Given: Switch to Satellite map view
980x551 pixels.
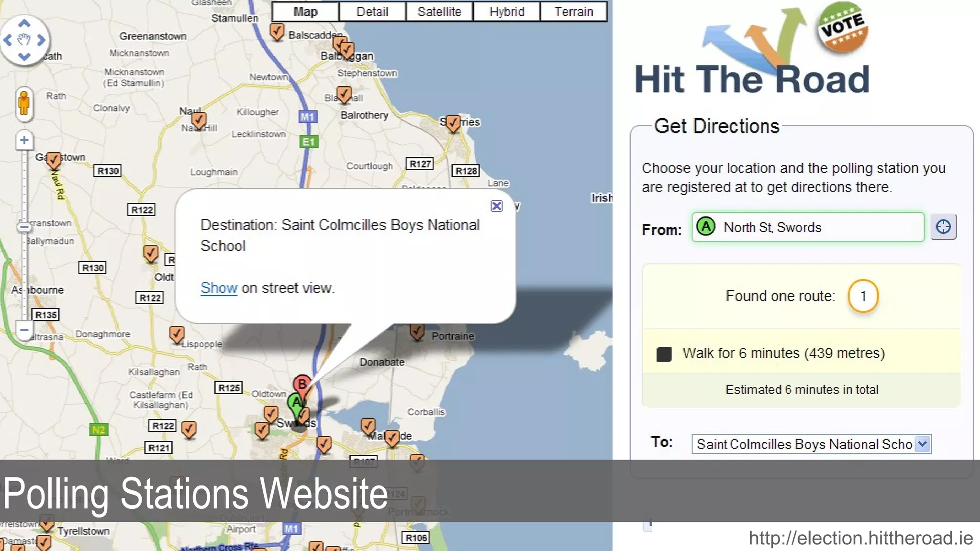Looking at the screenshot, I should point(439,12).
